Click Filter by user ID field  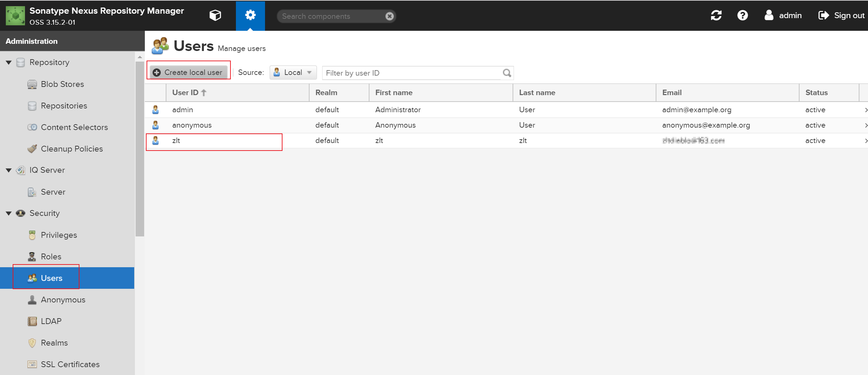(x=412, y=73)
